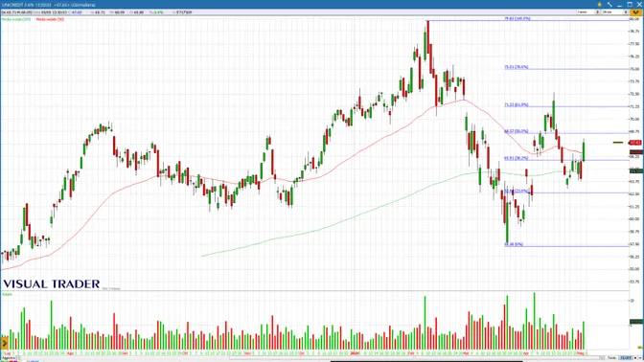Click the 0% Fibonacci level label

(514, 244)
